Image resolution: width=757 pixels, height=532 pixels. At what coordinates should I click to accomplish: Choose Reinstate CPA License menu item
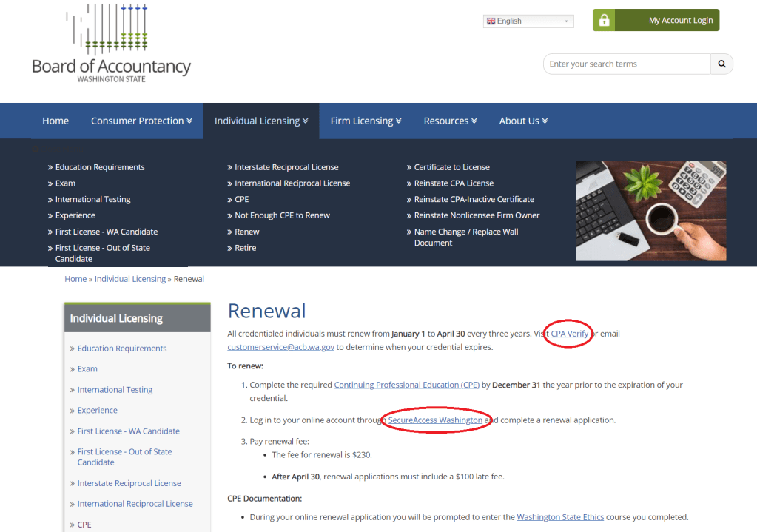(x=454, y=183)
